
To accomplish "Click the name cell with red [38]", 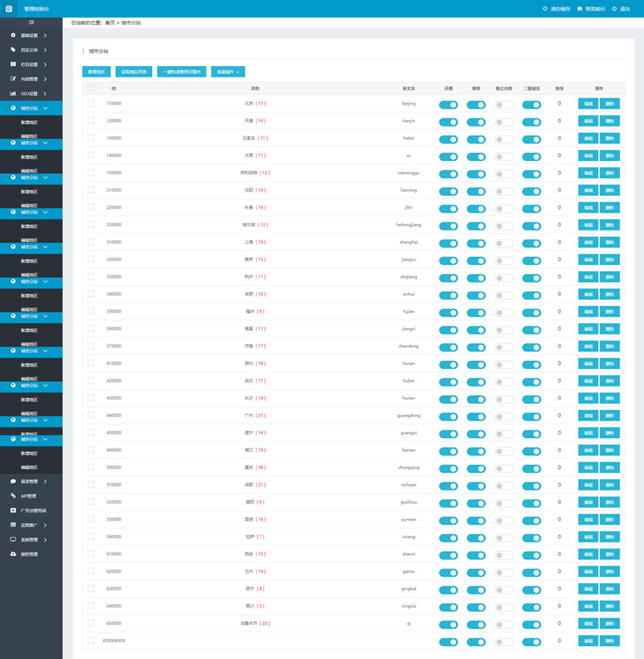I will click(255, 467).
